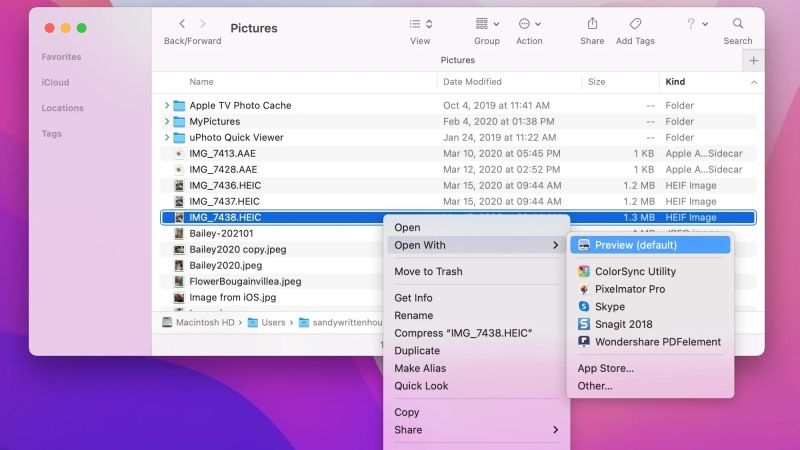Open the View list icon
800x450 pixels.
click(415, 24)
